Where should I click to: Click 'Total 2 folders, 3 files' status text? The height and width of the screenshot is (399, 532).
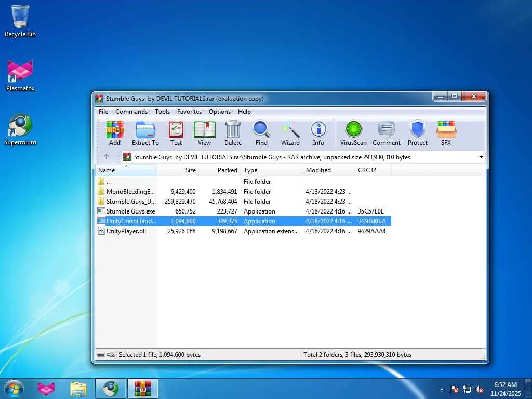click(357, 355)
